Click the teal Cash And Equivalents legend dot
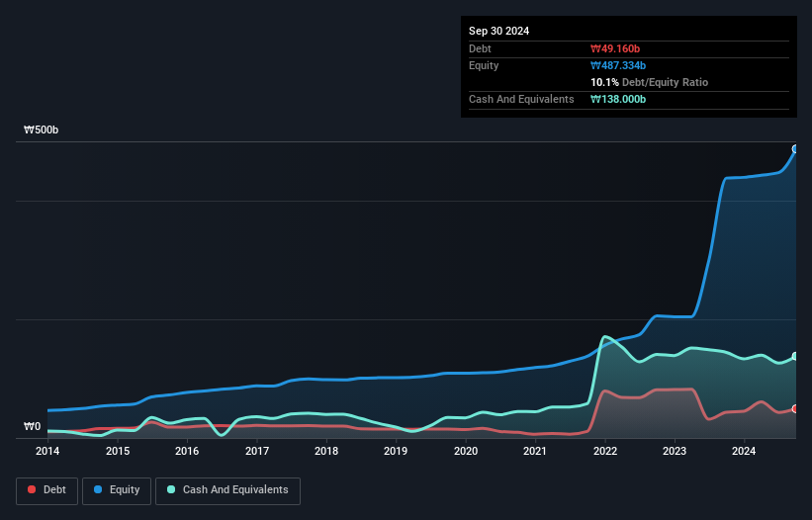This screenshot has height=520, width=812. click(x=171, y=489)
